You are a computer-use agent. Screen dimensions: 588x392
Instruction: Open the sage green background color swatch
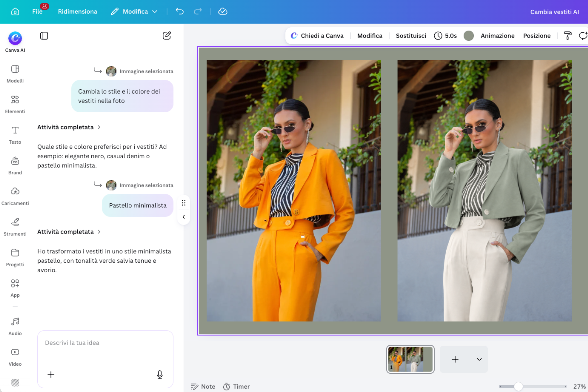pos(469,36)
